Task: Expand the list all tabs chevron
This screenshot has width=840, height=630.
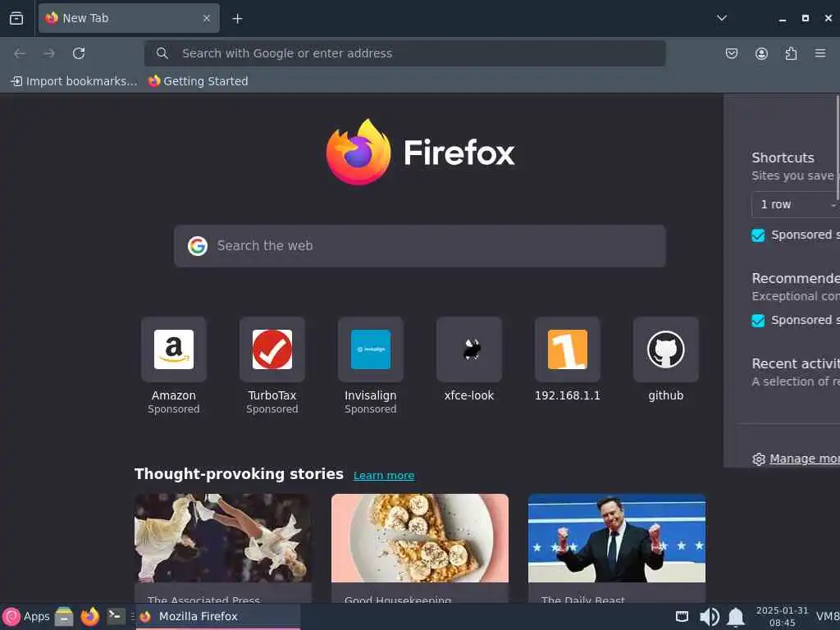Action: click(722, 18)
